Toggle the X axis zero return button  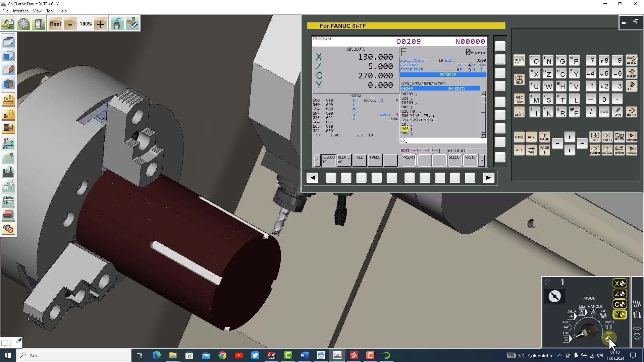pos(620,283)
